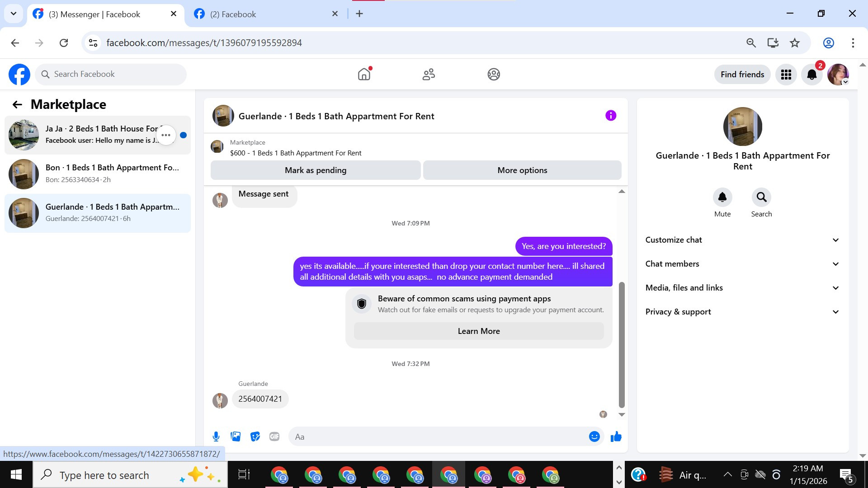Mute this conversation
The width and height of the screenshot is (868, 488).
click(x=722, y=197)
